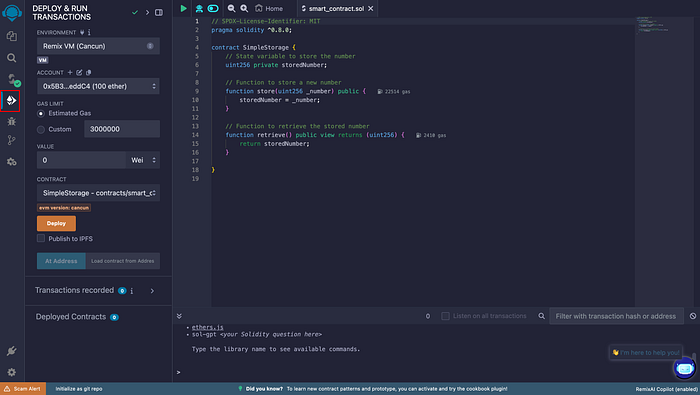Image resolution: width=700 pixels, height=395 pixels.
Task: Switch to the Home tab
Action: tap(269, 8)
